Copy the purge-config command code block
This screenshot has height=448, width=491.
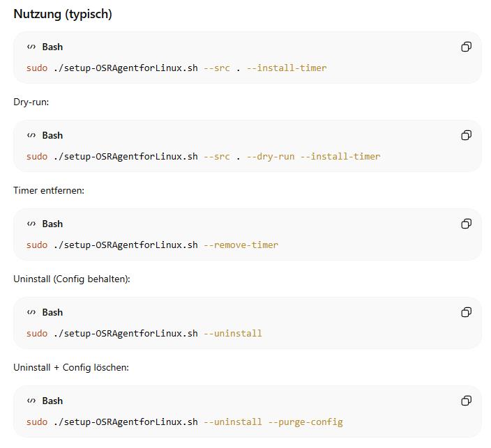[466, 401]
